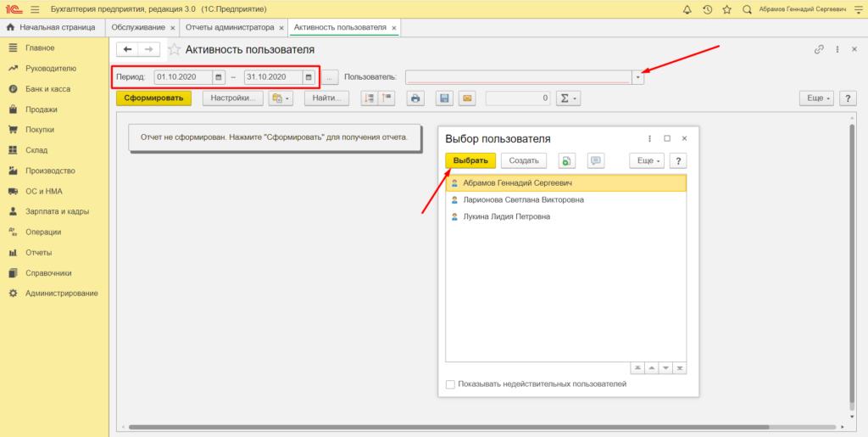Click the send by email envelope icon

point(466,98)
